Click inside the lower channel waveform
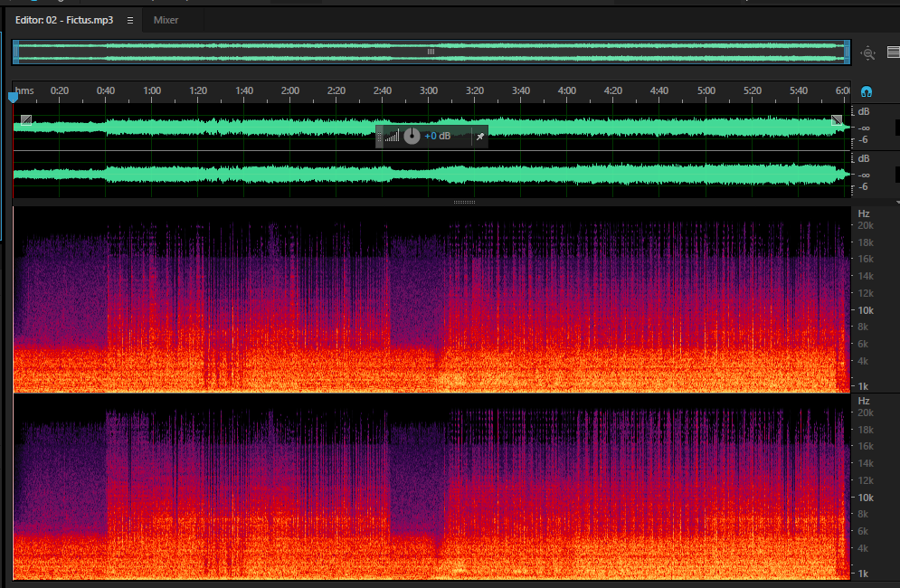The image size is (900, 588). (431, 175)
